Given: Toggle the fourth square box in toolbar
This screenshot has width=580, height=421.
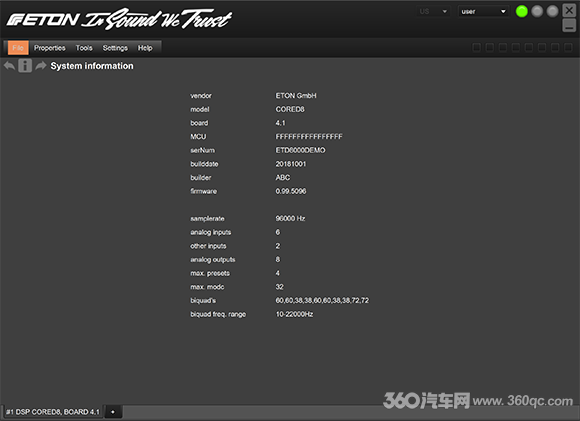Looking at the screenshot, I should pyautogui.click(x=516, y=47).
